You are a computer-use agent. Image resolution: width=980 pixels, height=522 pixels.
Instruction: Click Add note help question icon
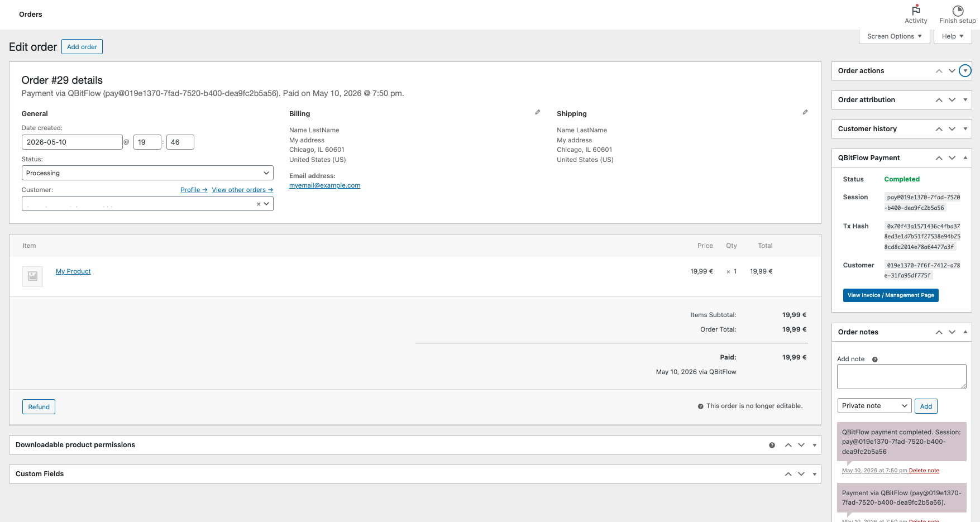point(875,360)
